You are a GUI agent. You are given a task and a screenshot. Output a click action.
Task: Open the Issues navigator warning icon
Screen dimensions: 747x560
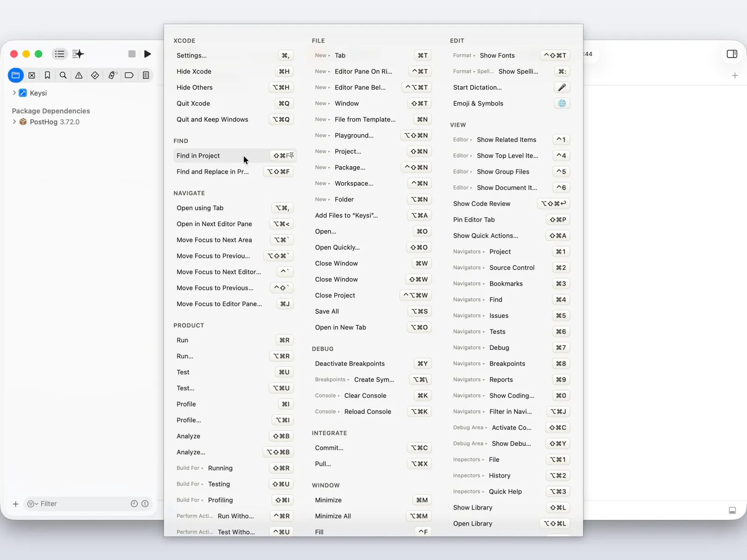[x=79, y=75]
